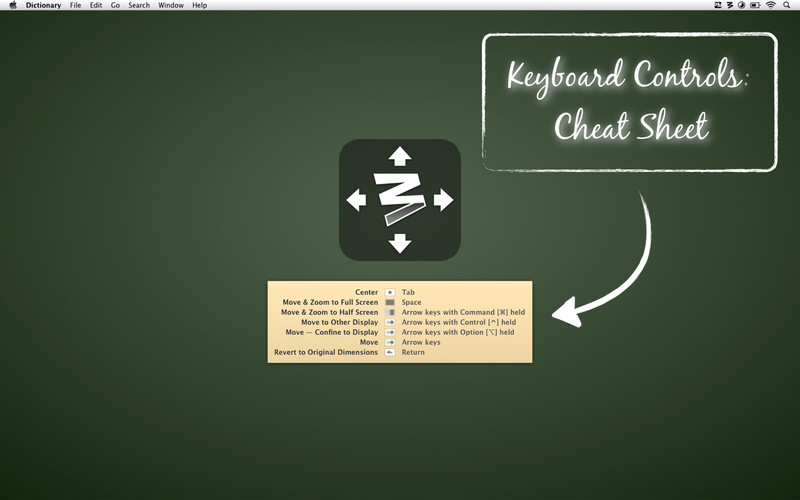Click the Half Screen split icon
This screenshot has width=800, height=500.
tap(390, 312)
